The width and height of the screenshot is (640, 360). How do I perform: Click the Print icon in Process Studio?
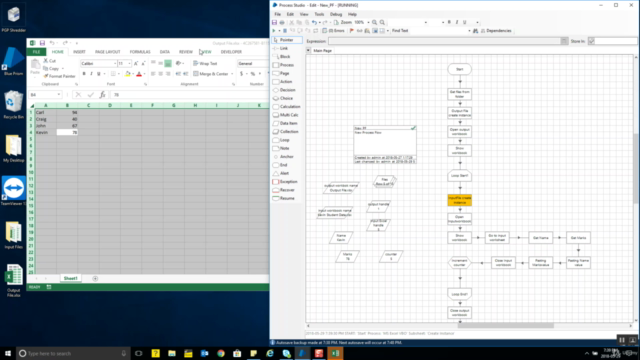pos(282,22)
